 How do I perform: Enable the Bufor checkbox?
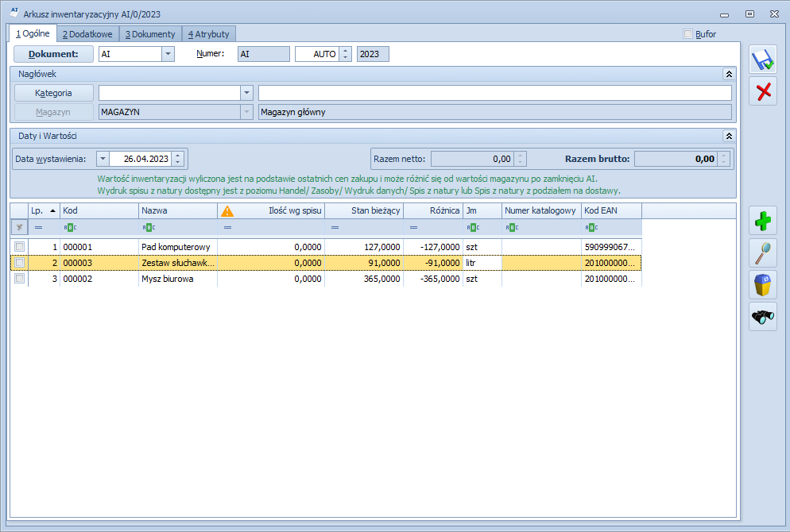pos(688,34)
